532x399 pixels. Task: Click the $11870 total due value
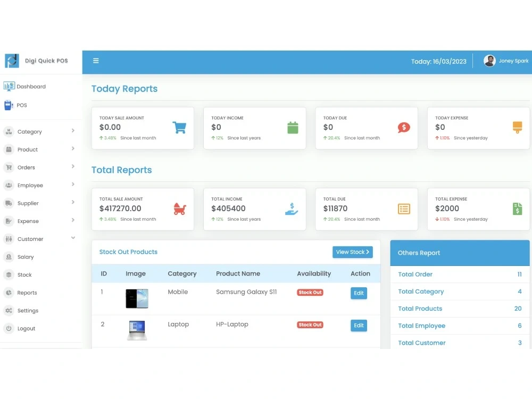tap(335, 209)
